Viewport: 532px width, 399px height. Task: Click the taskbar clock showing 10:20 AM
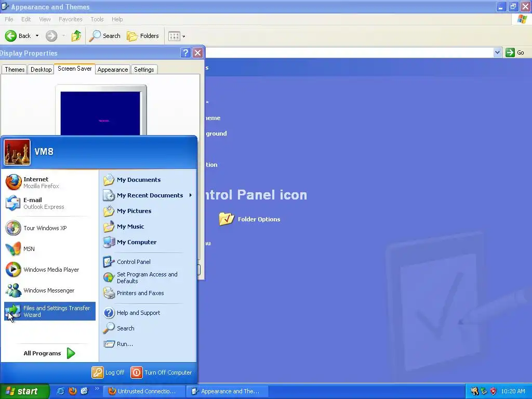513,391
